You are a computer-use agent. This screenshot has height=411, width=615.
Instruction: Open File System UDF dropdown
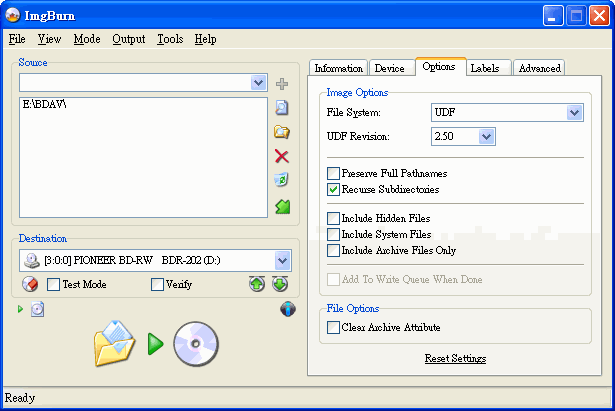pos(575,113)
